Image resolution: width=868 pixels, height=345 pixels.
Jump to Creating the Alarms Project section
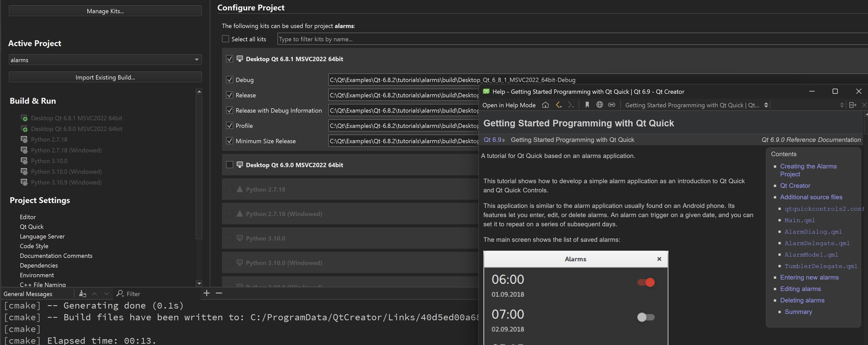pos(808,170)
